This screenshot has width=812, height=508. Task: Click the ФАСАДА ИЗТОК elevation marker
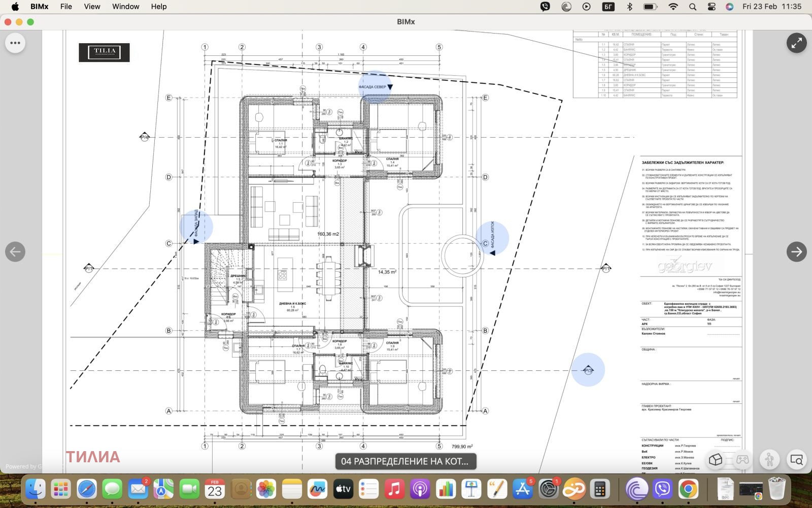click(x=492, y=238)
